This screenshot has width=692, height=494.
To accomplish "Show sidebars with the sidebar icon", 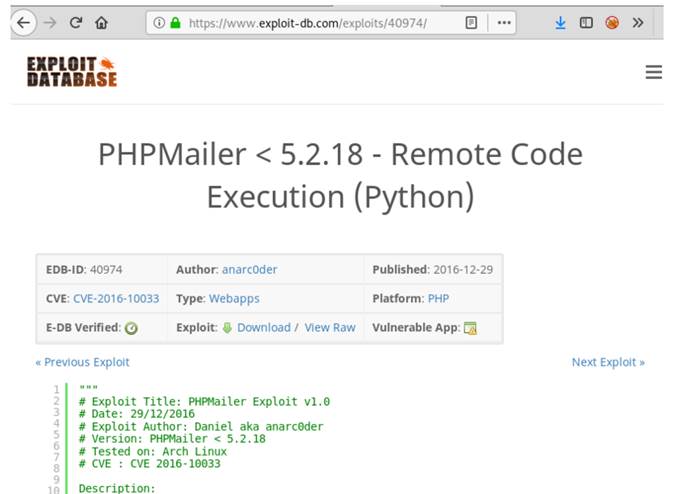I will (x=586, y=23).
